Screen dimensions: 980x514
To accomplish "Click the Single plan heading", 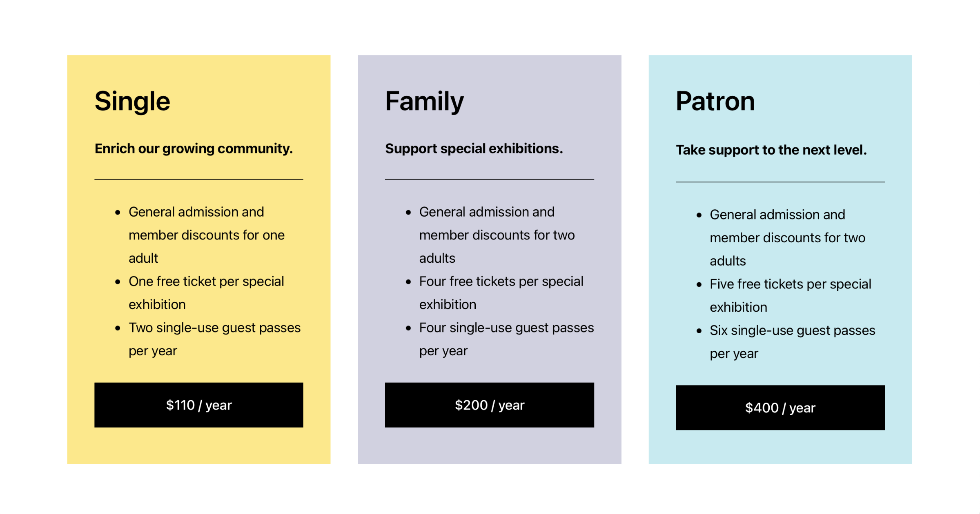I will click(132, 101).
